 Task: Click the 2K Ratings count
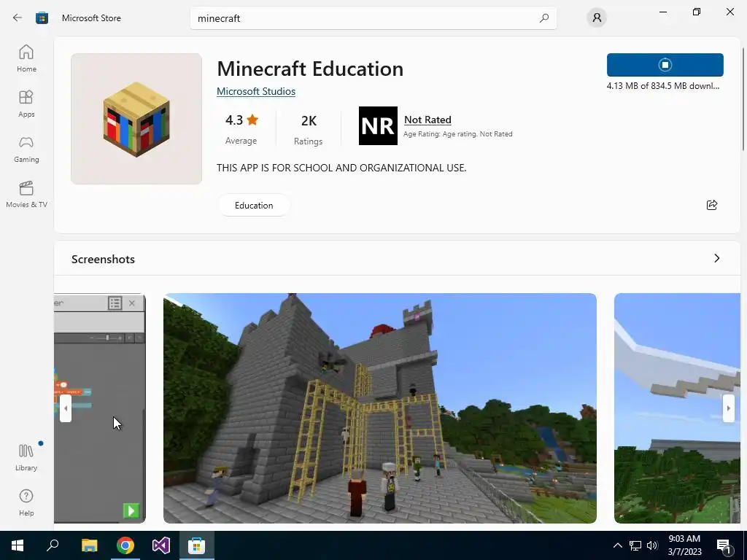tap(309, 129)
